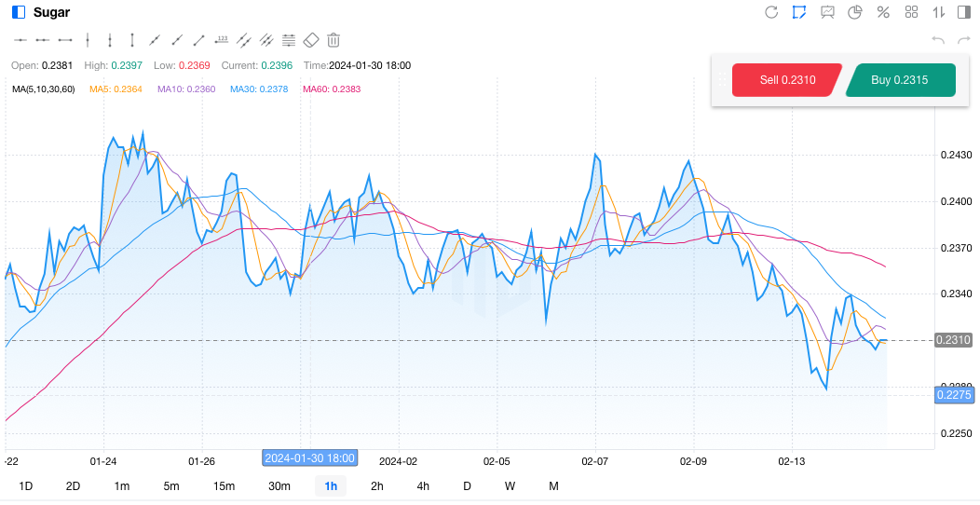Screen dimensions: 980x505
Task: Open the four-square grid layout icon
Action: [x=911, y=12]
